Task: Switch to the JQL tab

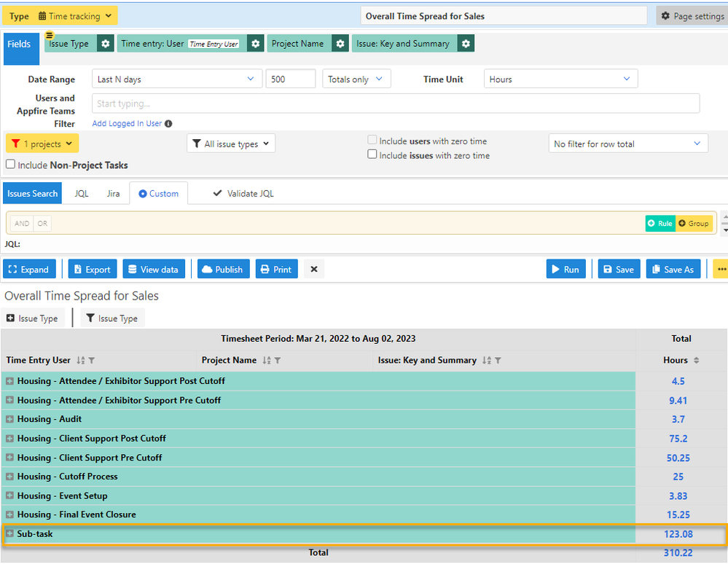Action: point(81,194)
